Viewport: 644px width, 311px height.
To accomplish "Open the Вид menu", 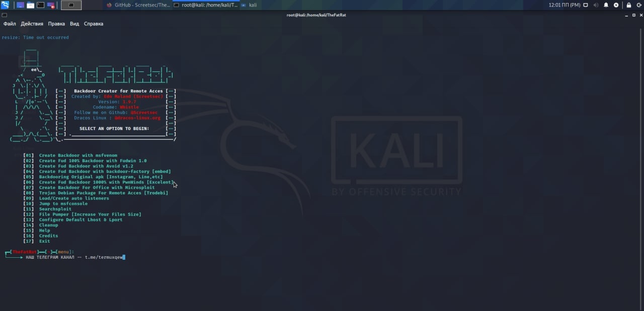I will point(74,24).
